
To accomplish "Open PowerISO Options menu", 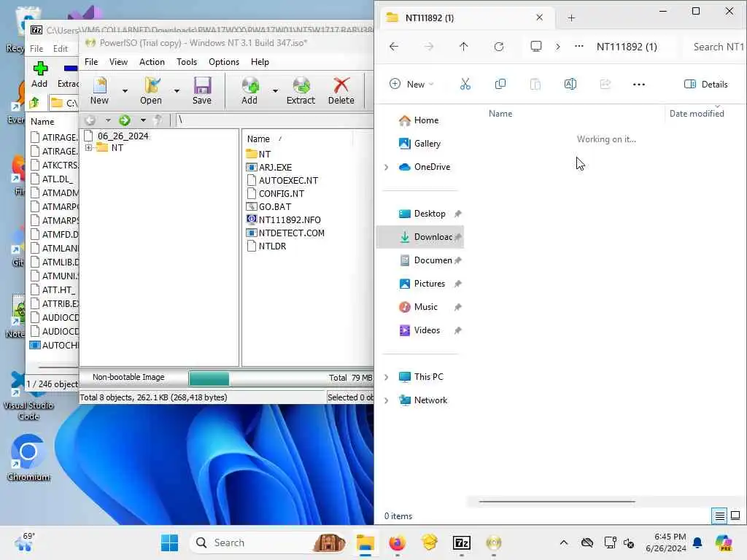I will [224, 62].
